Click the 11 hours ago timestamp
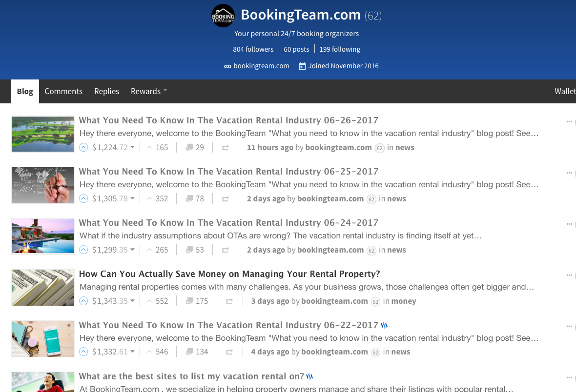 [x=270, y=148]
